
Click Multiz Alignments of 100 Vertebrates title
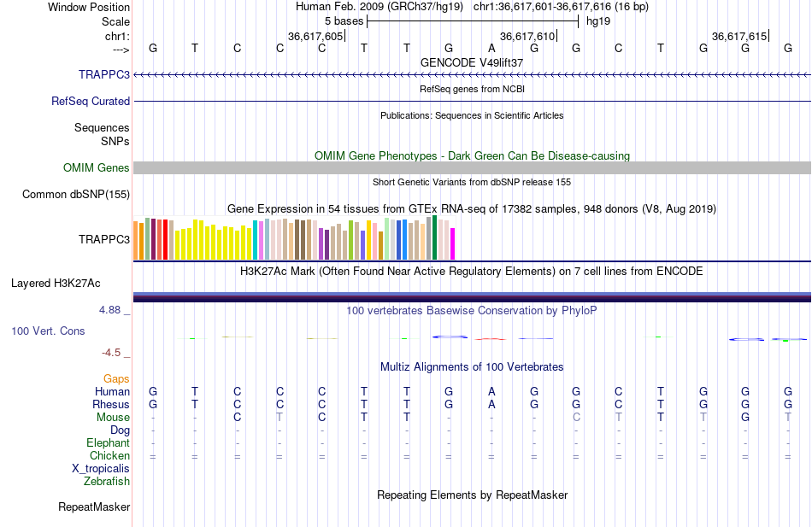click(x=472, y=367)
